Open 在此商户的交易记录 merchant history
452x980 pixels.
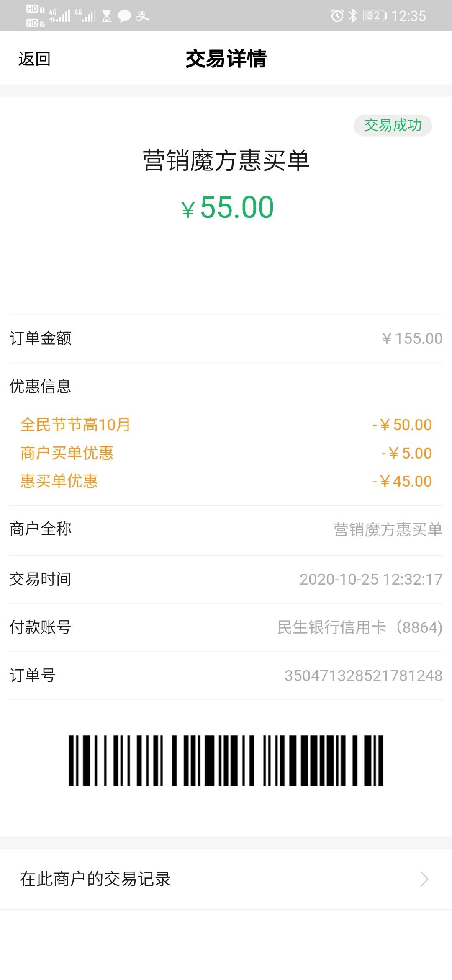tap(226, 879)
